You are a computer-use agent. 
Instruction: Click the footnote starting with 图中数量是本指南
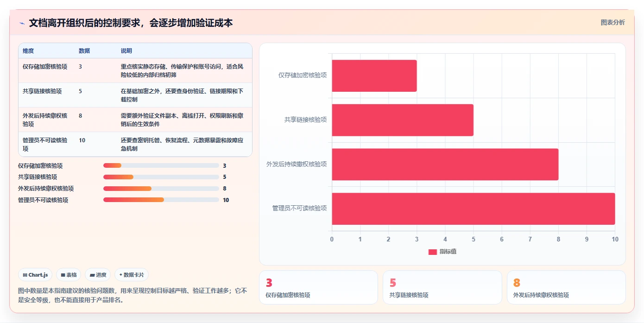[133, 295]
